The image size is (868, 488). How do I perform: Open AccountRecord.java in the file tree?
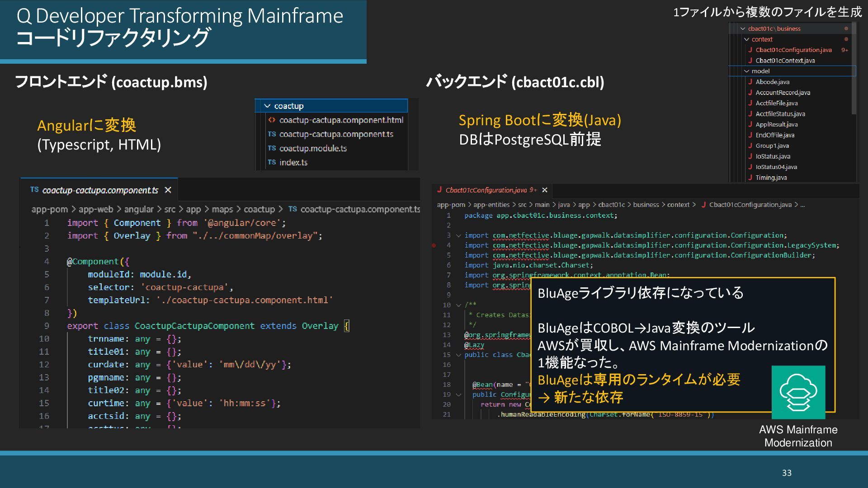(783, 93)
